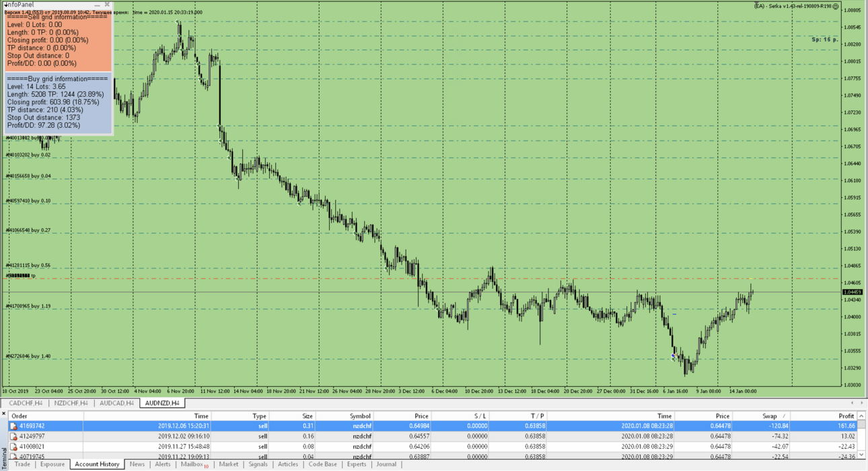Sort by Profit column header
Viewport: 868px width, 471px height.
pyautogui.click(x=824, y=416)
